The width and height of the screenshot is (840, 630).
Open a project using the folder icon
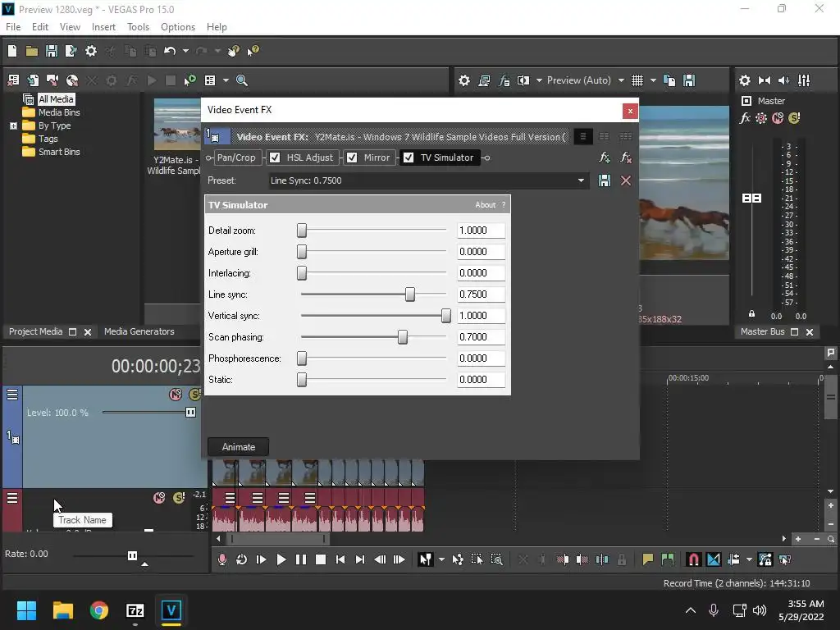pyautogui.click(x=32, y=51)
